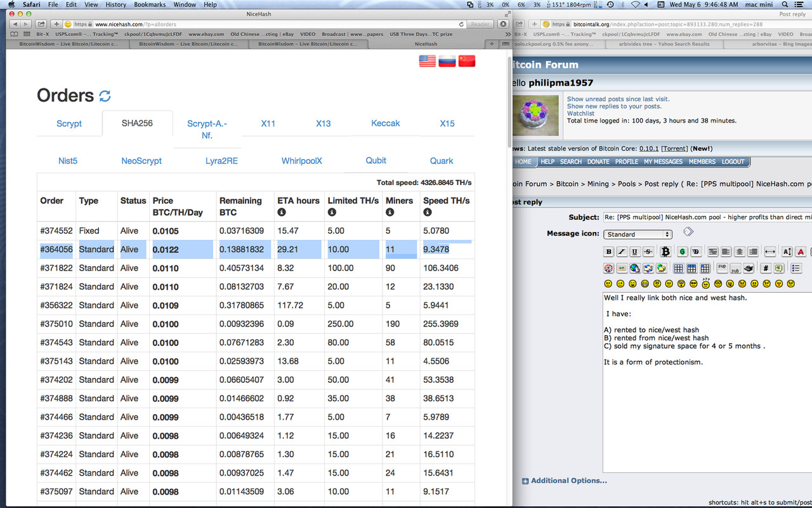This screenshot has height=508, width=812.
Task: Click the price 0.0105 of order #374552
Action: 166,231
